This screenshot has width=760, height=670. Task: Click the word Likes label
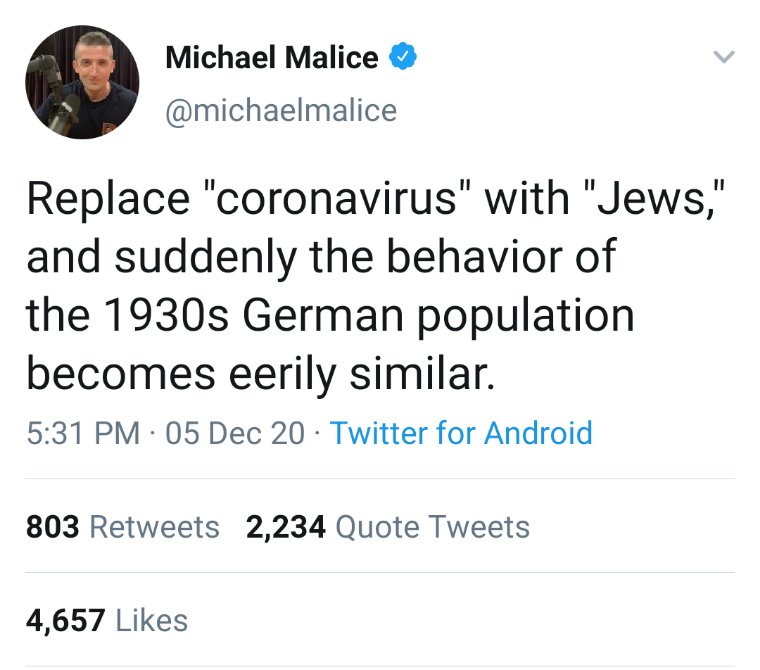point(152,619)
